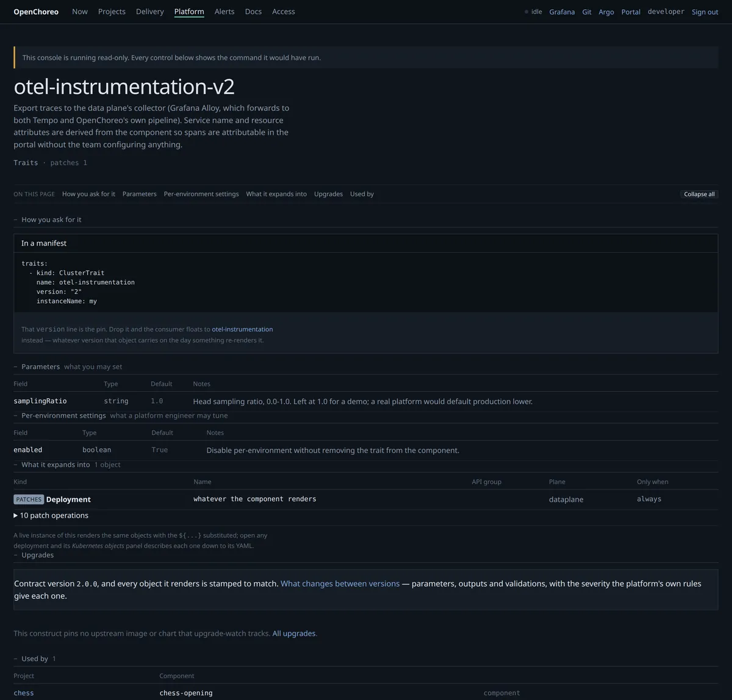Viewport: 732px width, 700px height.
Task: Jump to 'What it expands into' anchor
Action: 276,194
